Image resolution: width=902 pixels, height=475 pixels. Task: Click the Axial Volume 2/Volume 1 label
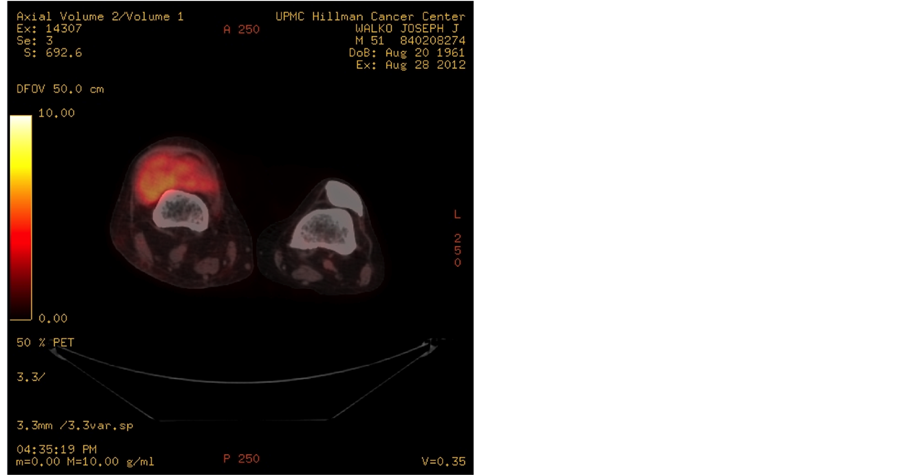(99, 17)
